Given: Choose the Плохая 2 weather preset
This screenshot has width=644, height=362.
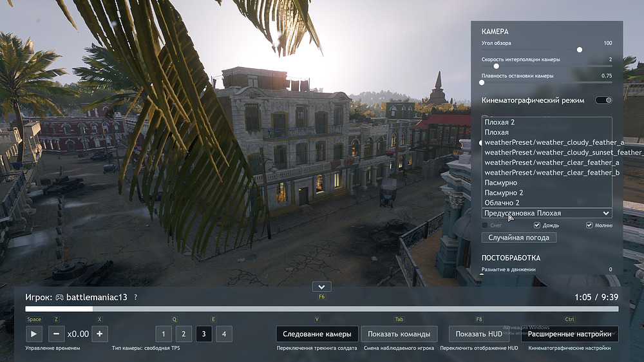Looking at the screenshot, I should click(547, 122).
